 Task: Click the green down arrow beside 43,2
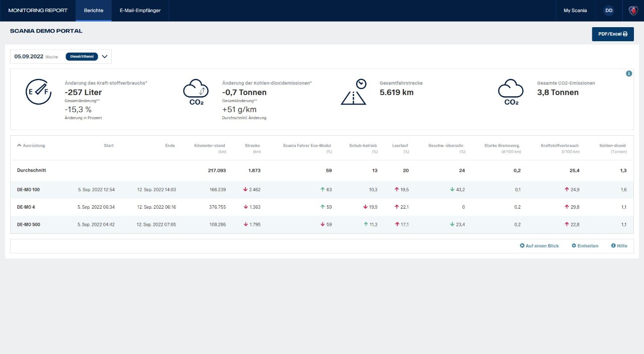point(452,190)
